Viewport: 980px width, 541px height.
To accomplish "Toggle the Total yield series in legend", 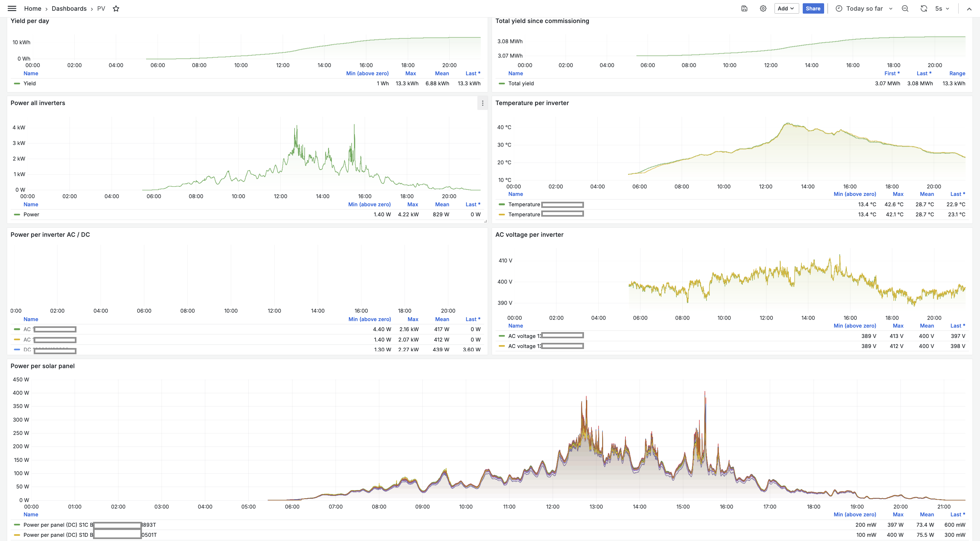I will tap(521, 83).
